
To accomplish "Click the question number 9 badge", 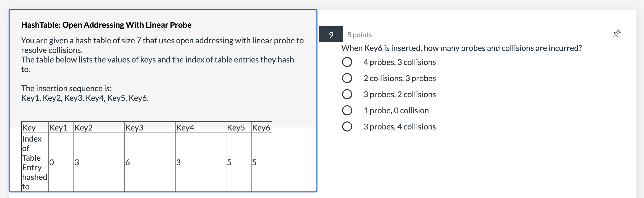I will point(331,34).
